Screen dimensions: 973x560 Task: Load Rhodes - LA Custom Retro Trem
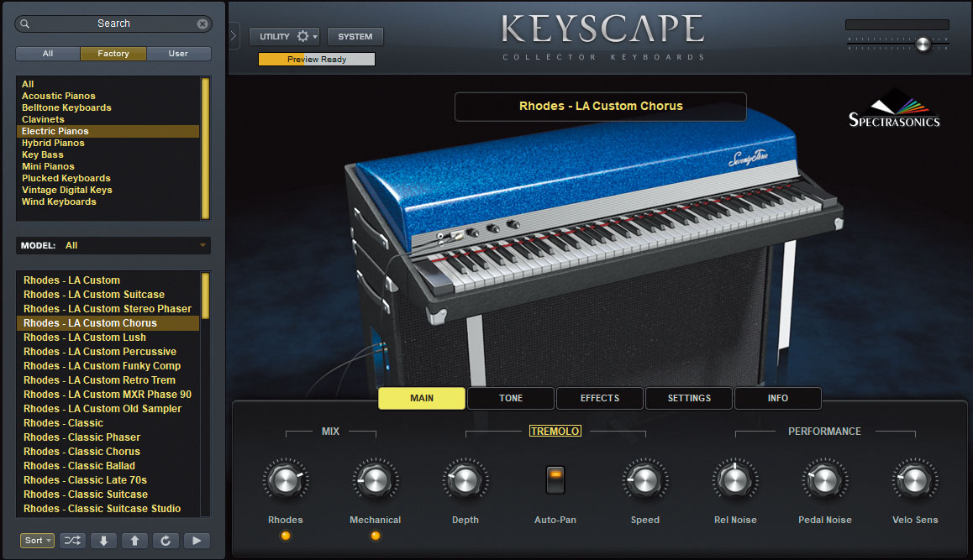[x=108, y=380]
